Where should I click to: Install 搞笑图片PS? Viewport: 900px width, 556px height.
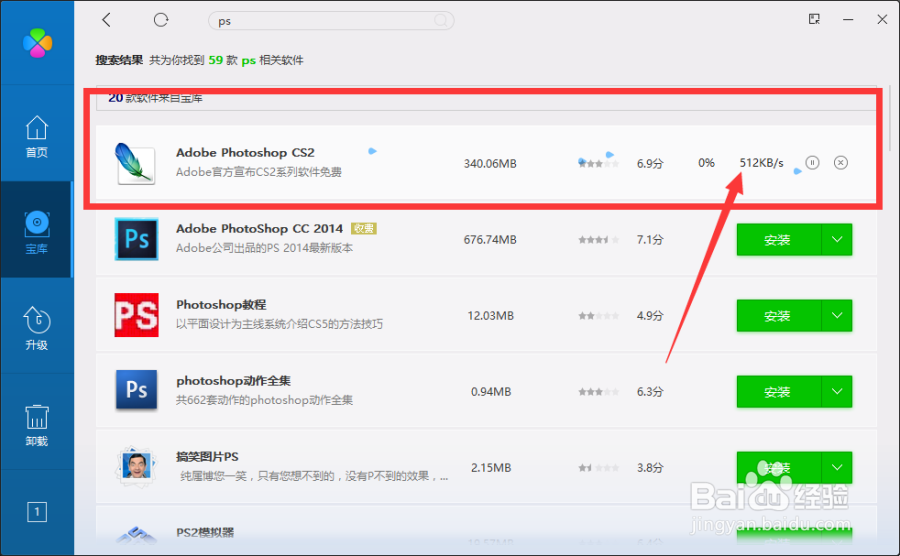coord(778,468)
